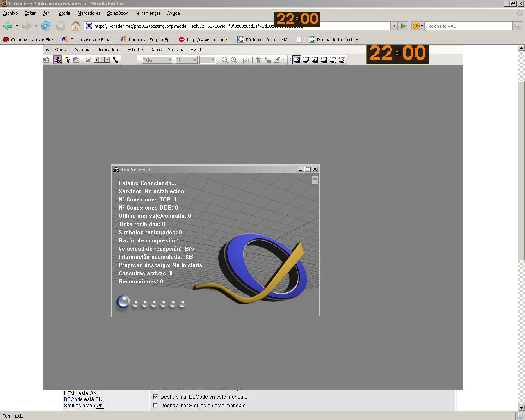Click the properties sheet icon in the trading toolbar
Image resolution: width=525 pixels, height=420 pixels.
coord(87,60)
